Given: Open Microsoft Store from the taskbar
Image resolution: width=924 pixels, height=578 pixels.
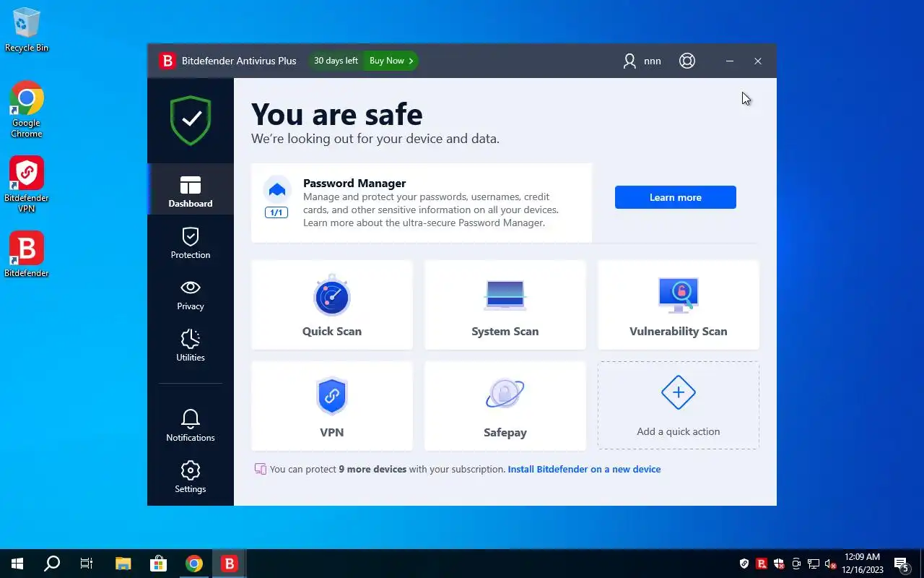Looking at the screenshot, I should tap(158, 564).
